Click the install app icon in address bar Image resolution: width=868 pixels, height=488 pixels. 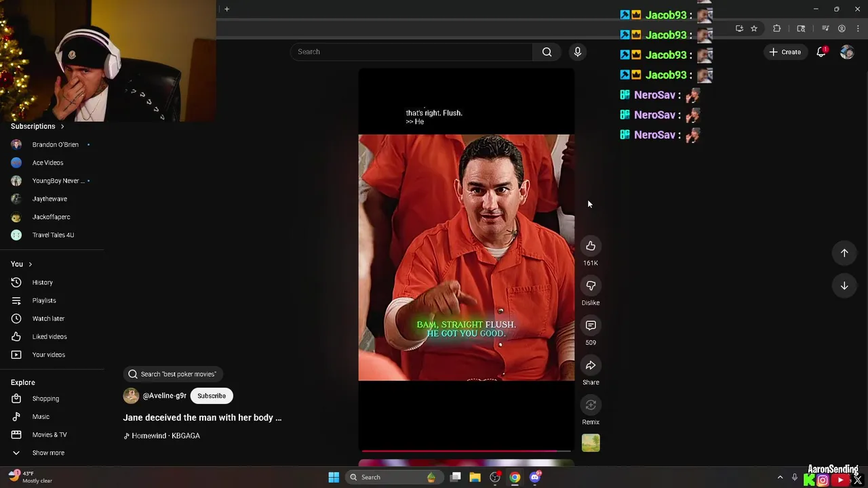tap(739, 28)
